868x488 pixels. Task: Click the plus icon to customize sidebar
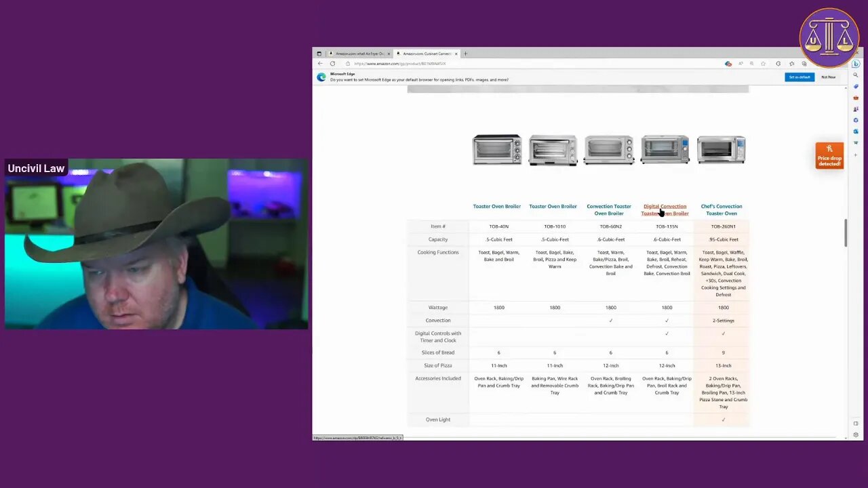pyautogui.click(x=856, y=155)
